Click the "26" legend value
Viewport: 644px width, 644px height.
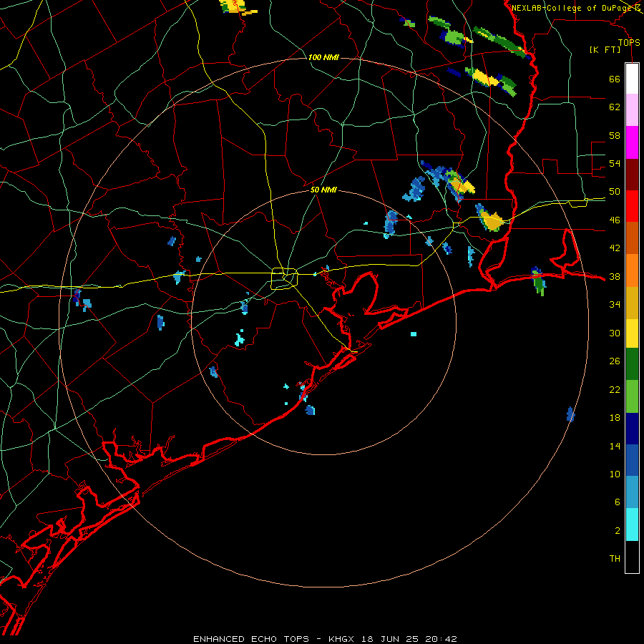click(x=615, y=361)
